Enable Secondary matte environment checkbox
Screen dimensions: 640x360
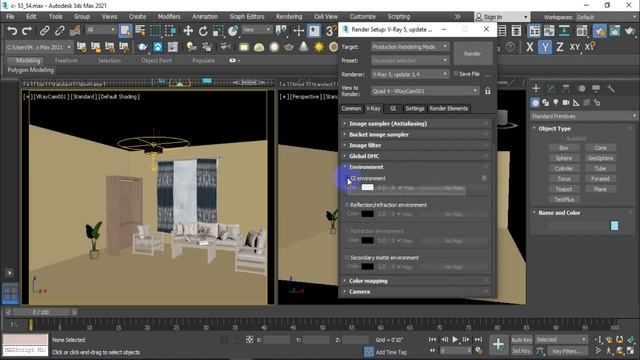point(347,258)
